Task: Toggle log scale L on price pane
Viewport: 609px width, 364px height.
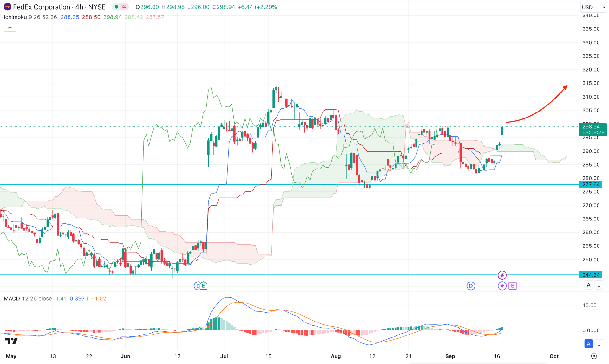Action: [x=599, y=285]
